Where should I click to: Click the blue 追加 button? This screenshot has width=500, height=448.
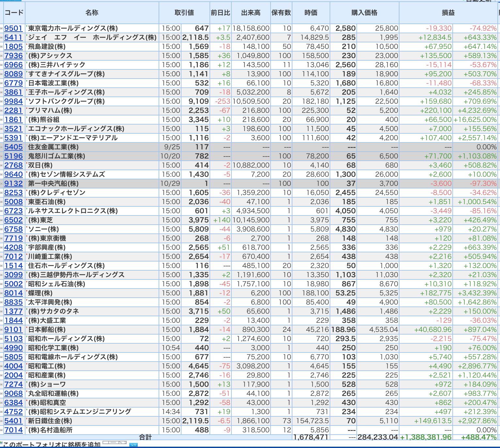point(133,445)
